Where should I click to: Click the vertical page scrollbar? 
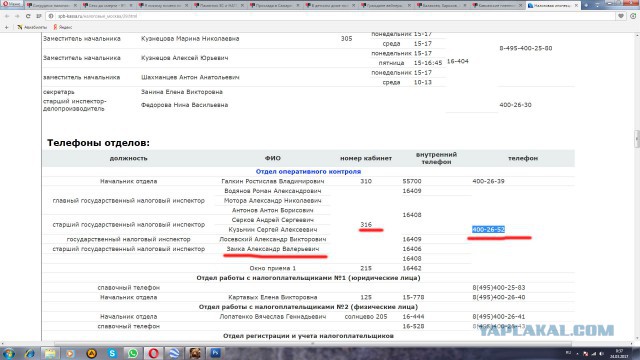tap(636, 139)
